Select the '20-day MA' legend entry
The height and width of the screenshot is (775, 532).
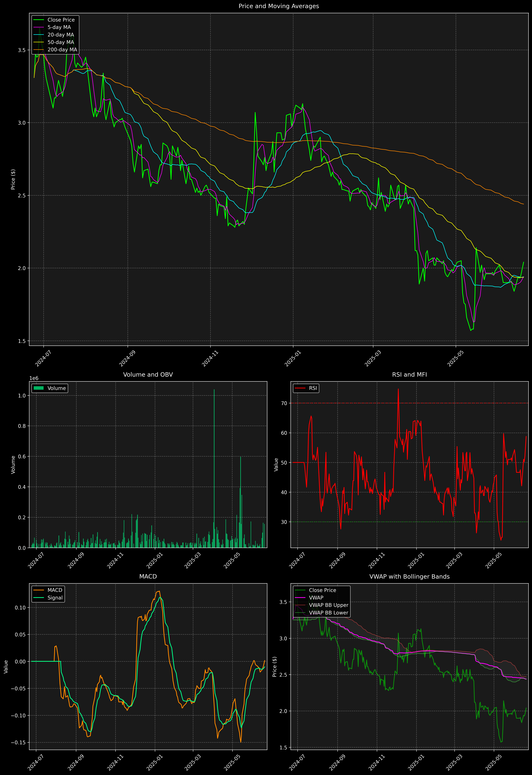[x=61, y=35]
